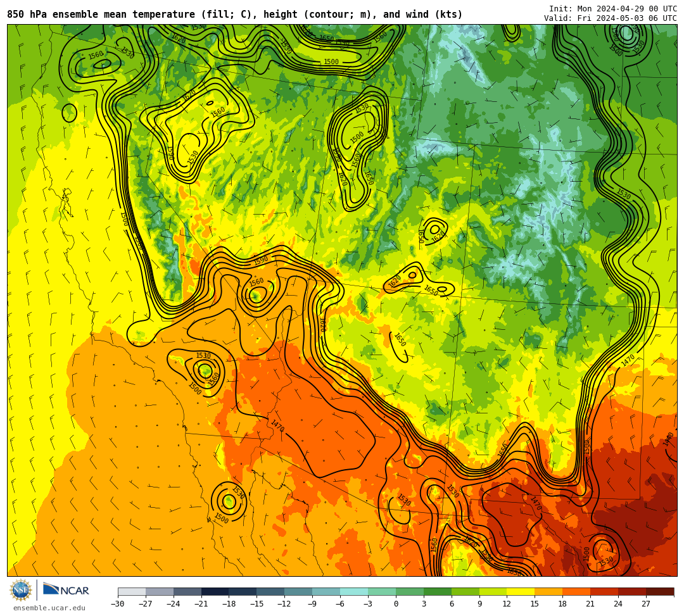Click the '24' colorbar tick label
Screen dimensions: 684x616
[x=619, y=604]
